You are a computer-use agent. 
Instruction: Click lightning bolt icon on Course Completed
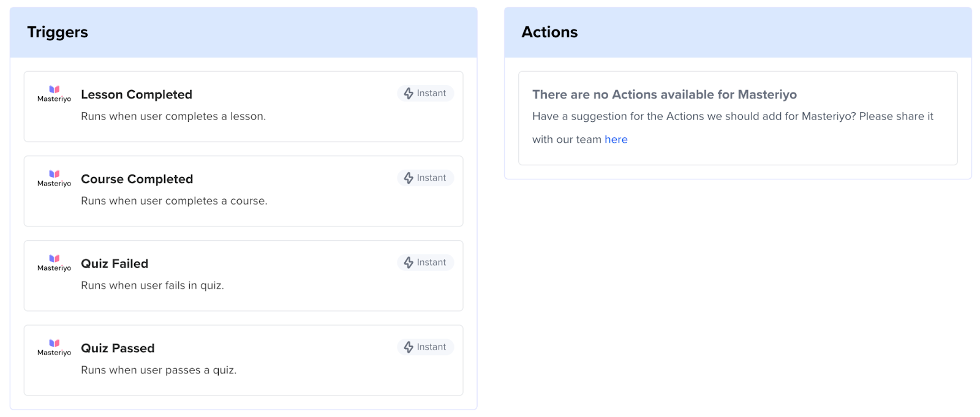coord(409,178)
